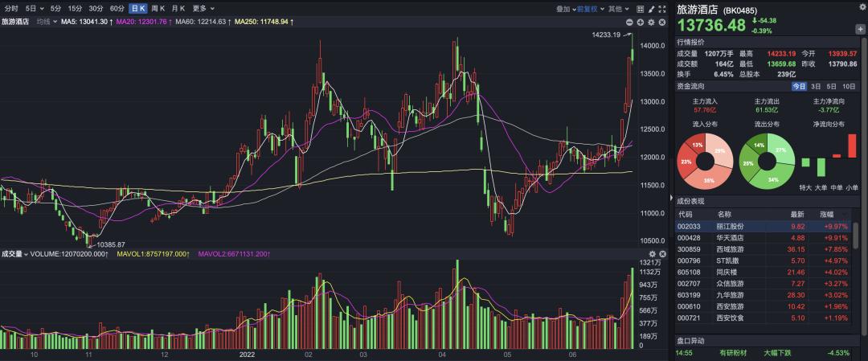Open main chart settings gear icon
Image resolution: width=868 pixels, height=361 pixels.
[x=652, y=22]
